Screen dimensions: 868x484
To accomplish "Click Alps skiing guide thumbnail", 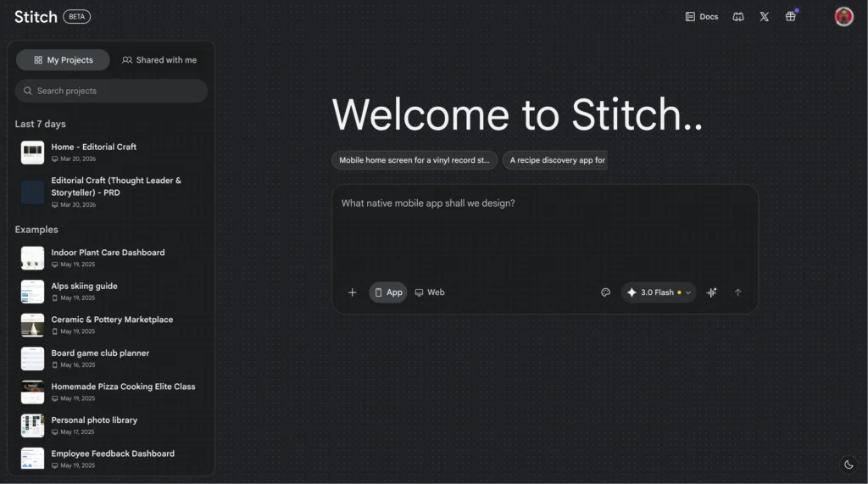I will (x=33, y=292).
